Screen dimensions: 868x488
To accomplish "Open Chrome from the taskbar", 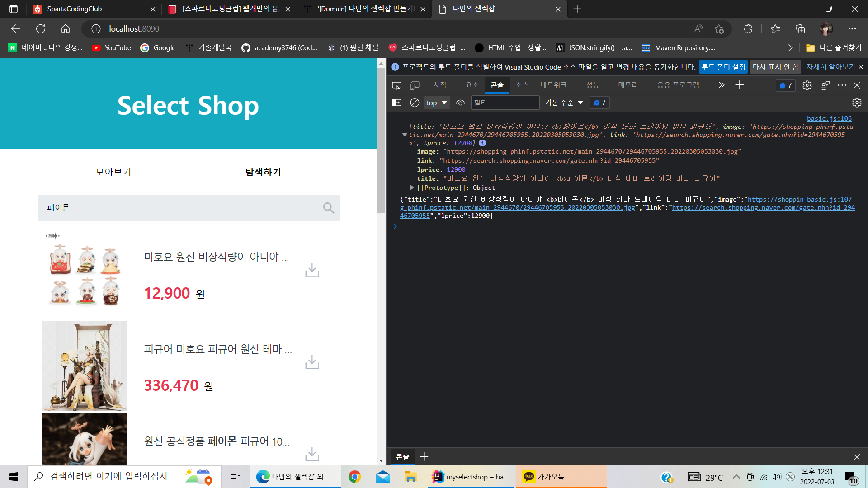I will tap(354, 477).
